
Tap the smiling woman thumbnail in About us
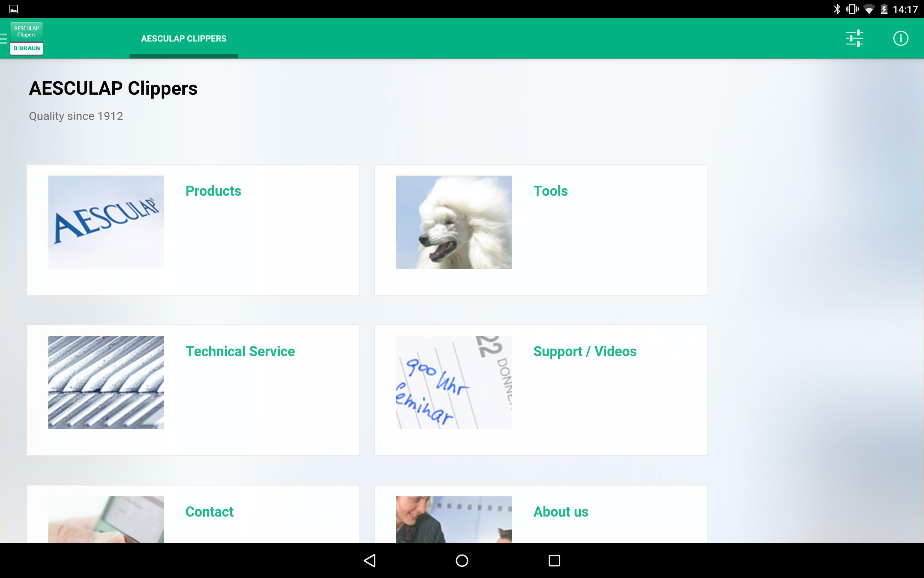coord(454,519)
